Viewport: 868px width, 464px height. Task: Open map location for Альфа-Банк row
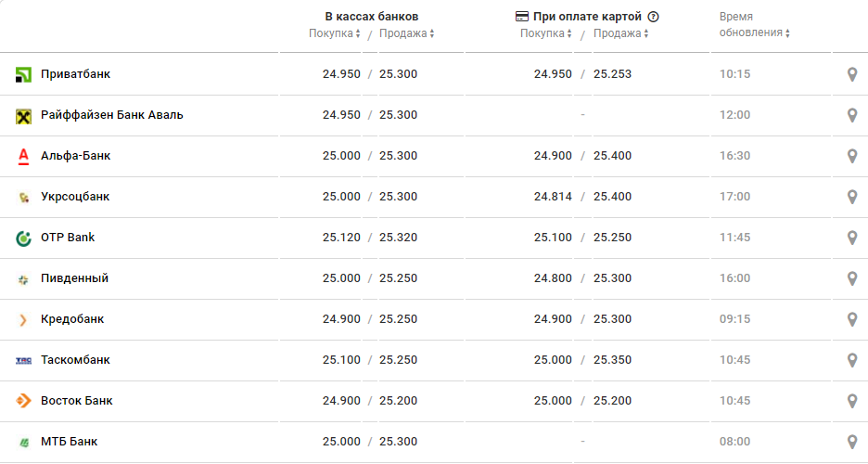coord(852,156)
